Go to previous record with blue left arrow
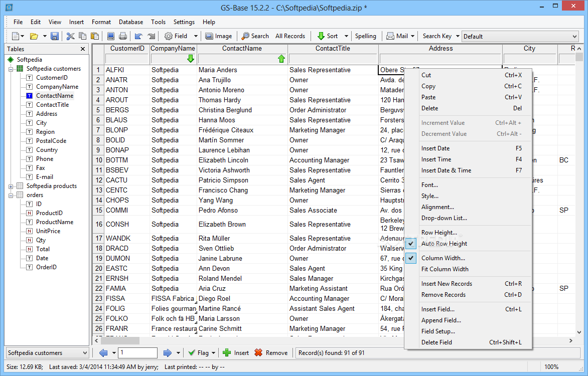Screen dimensions: 588x376 [103, 353]
